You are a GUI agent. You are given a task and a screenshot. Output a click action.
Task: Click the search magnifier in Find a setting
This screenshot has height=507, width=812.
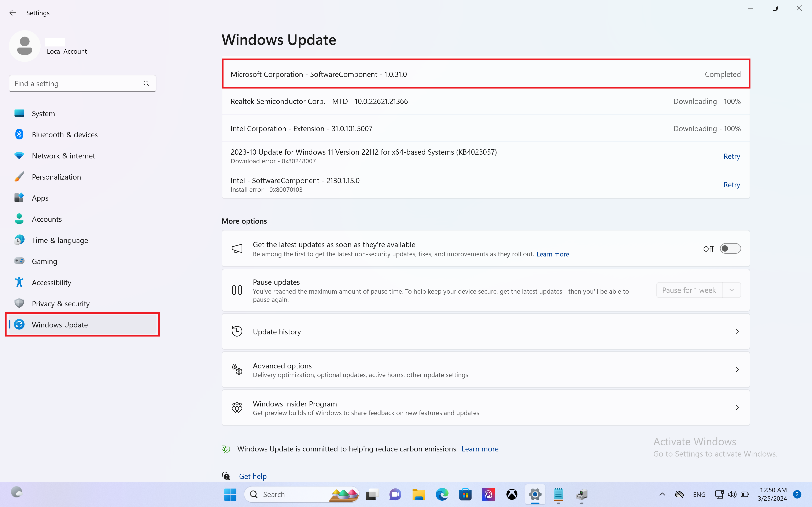point(146,83)
